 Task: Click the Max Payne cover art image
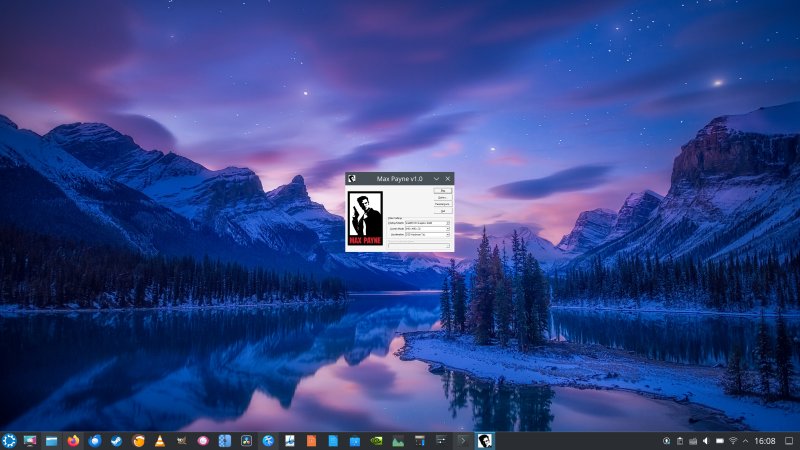tap(365, 218)
